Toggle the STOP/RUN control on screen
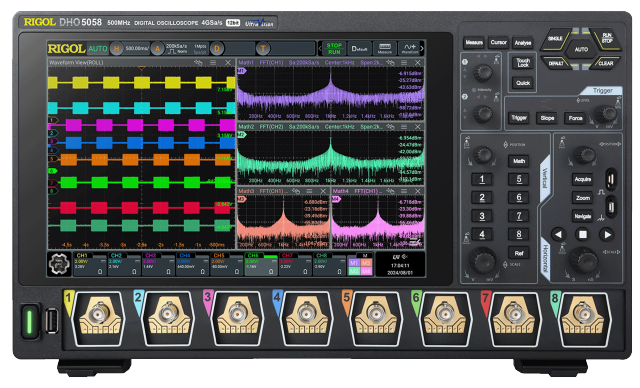 point(334,49)
